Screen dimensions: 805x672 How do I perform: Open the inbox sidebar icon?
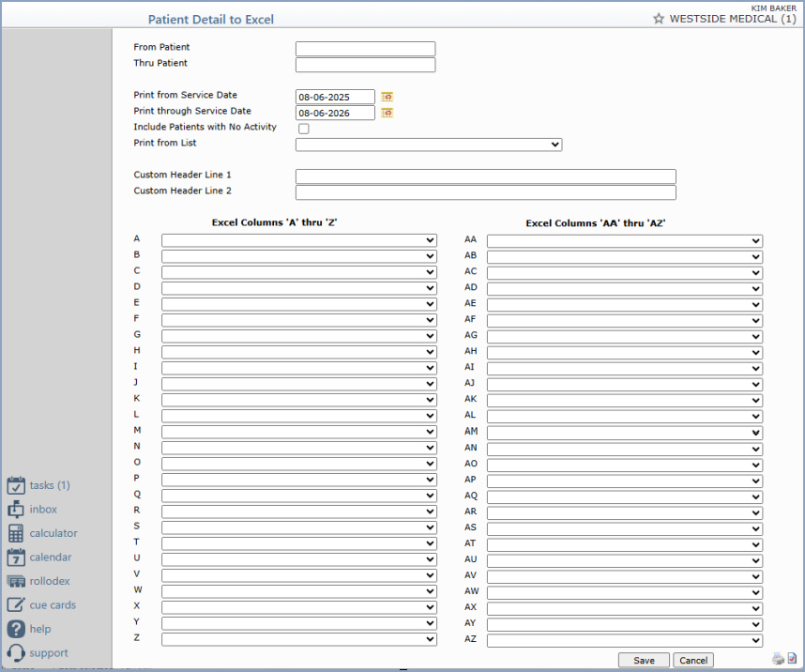tap(16, 509)
